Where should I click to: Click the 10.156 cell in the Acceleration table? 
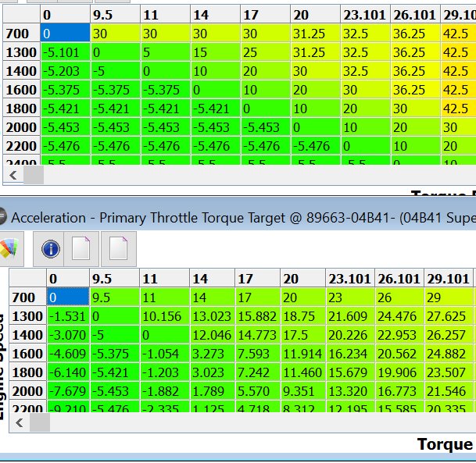(164, 316)
